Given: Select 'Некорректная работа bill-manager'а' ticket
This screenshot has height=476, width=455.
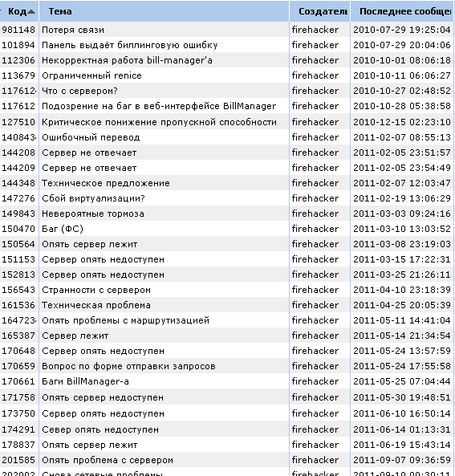Looking at the screenshot, I should coord(227,60).
